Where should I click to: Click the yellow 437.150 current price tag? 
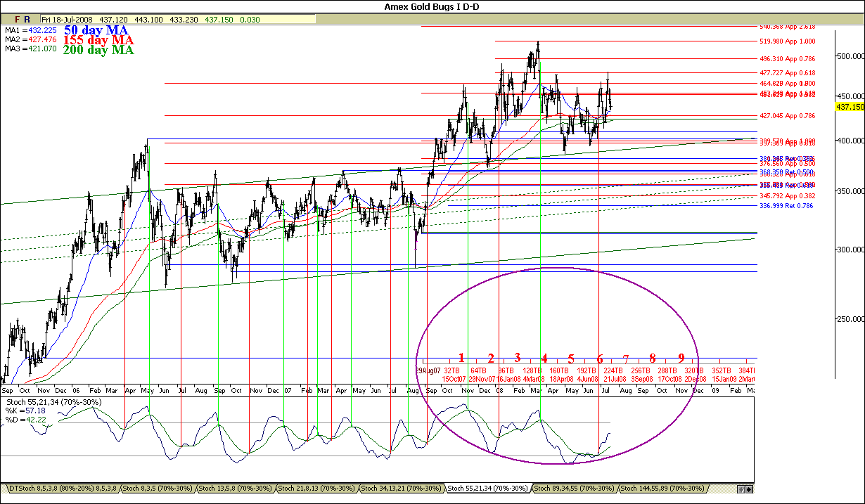click(850, 107)
